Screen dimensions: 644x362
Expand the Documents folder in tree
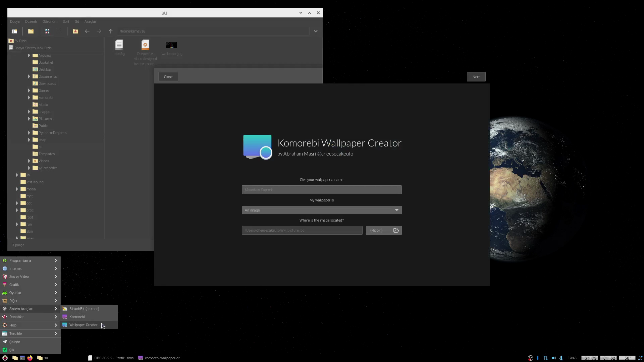tap(29, 76)
